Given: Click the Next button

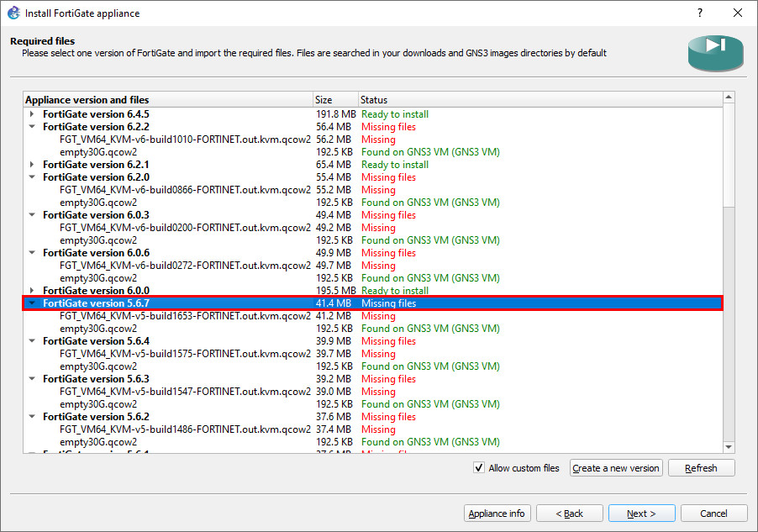Looking at the screenshot, I should coord(641,513).
